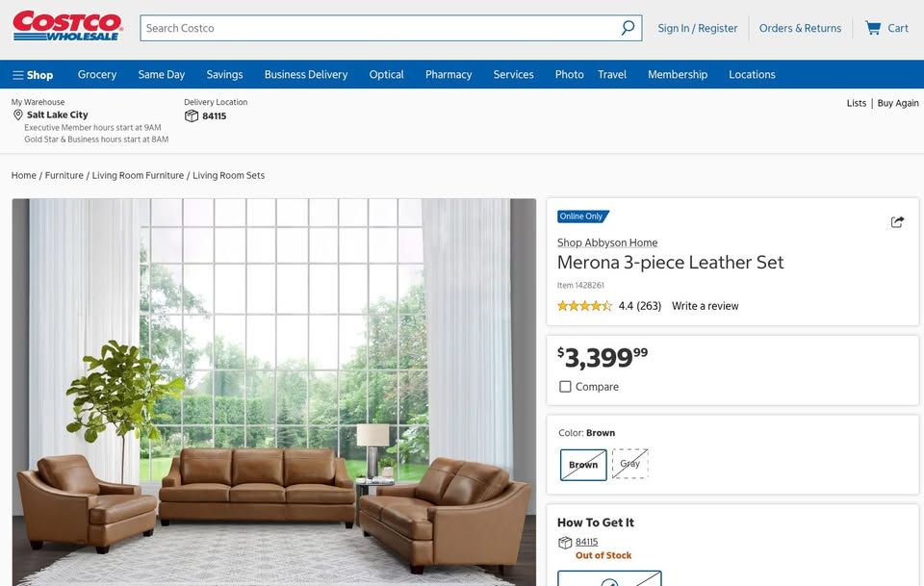Click the search magnifier icon
Viewport: 924px width, 586px height.
(x=628, y=28)
